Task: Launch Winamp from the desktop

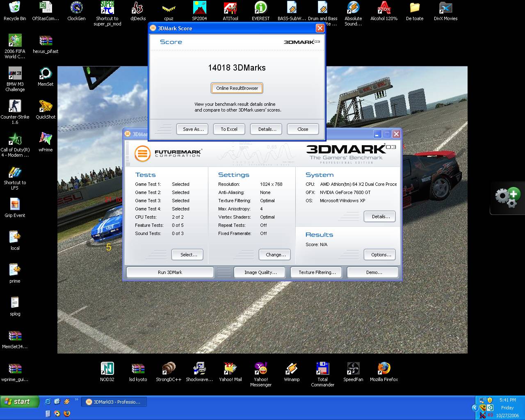Action: [x=292, y=372]
